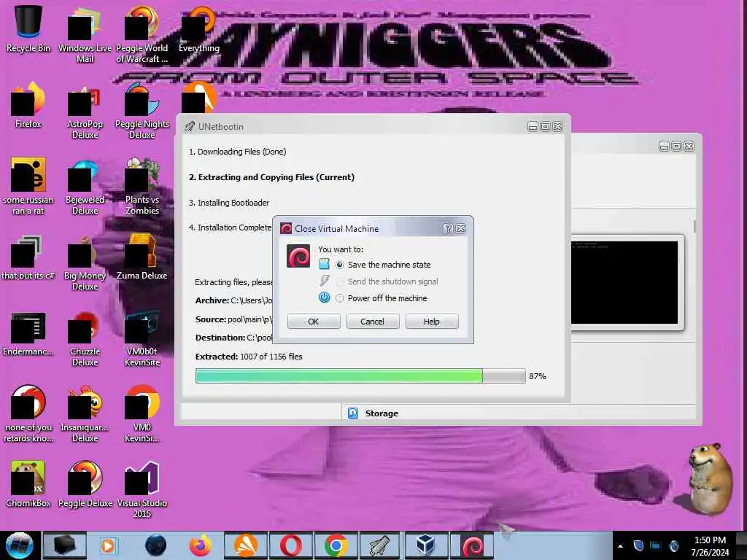
Task: Open the Windows Start menu orb
Action: tap(19, 545)
